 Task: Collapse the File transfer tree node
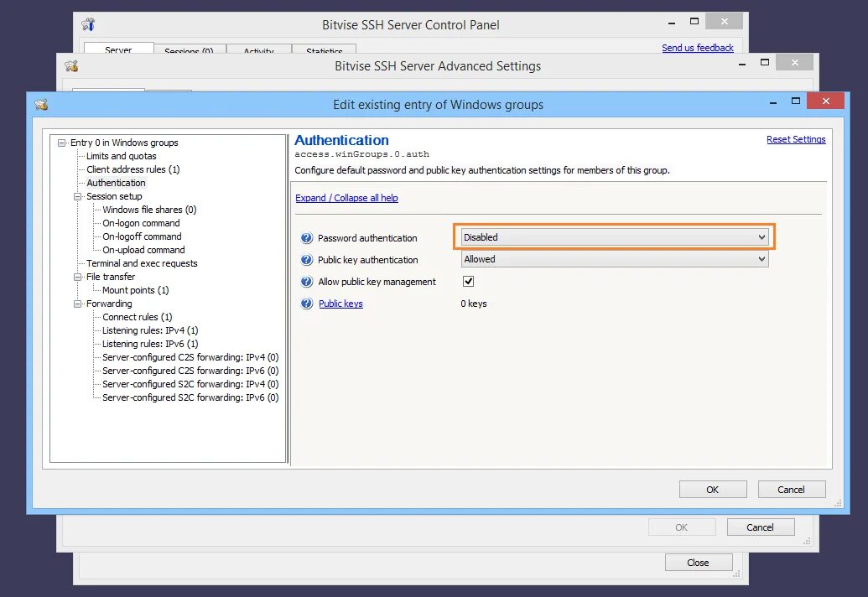pyautogui.click(x=77, y=277)
